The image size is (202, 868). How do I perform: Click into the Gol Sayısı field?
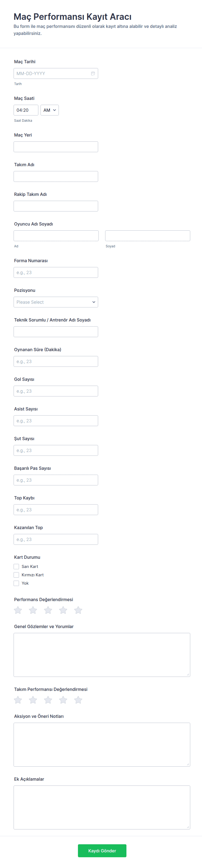click(56, 391)
